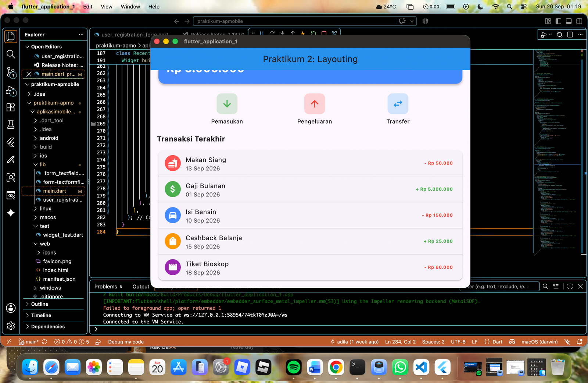The width and height of the screenshot is (588, 383).
Task: Open the Testing flask view
Action: tap(11, 125)
